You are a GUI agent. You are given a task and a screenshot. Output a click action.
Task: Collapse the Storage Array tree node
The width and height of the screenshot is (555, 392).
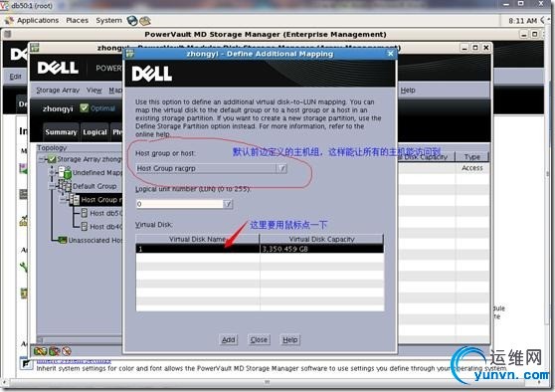coord(43,159)
